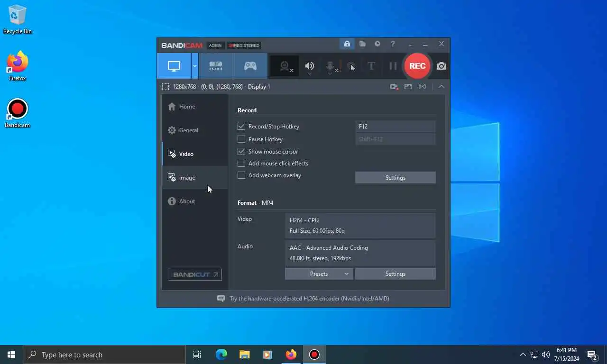
Task: Click the Shift+F12 pause hotkey field
Action: pyautogui.click(x=395, y=139)
